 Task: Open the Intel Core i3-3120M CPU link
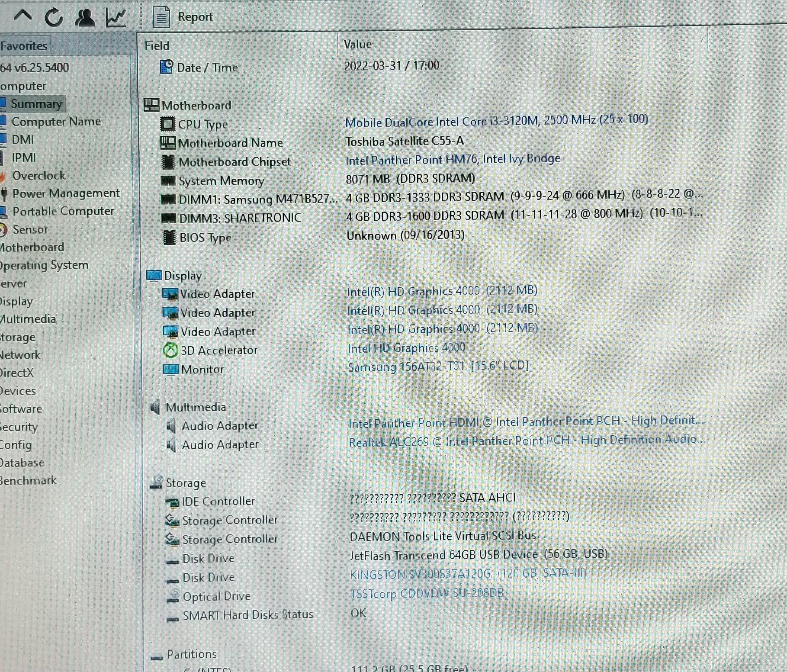(496, 121)
